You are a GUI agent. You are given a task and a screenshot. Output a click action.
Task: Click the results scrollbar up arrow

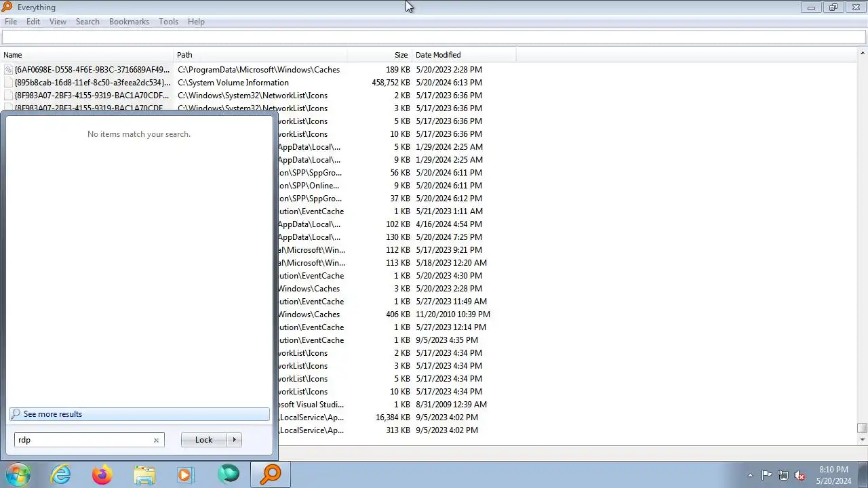[863, 54]
